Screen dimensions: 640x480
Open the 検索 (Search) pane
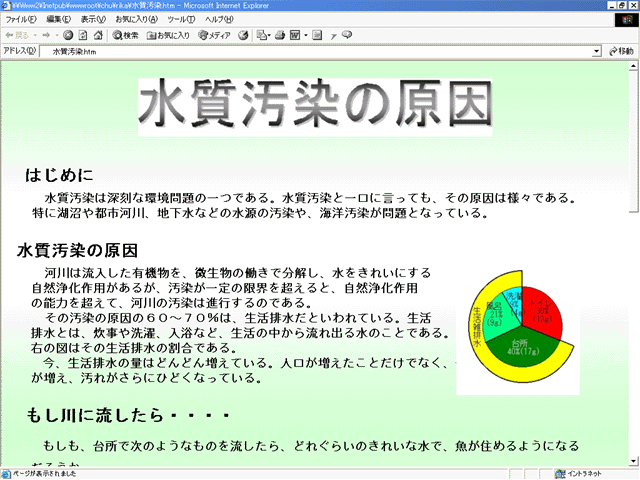coord(125,35)
